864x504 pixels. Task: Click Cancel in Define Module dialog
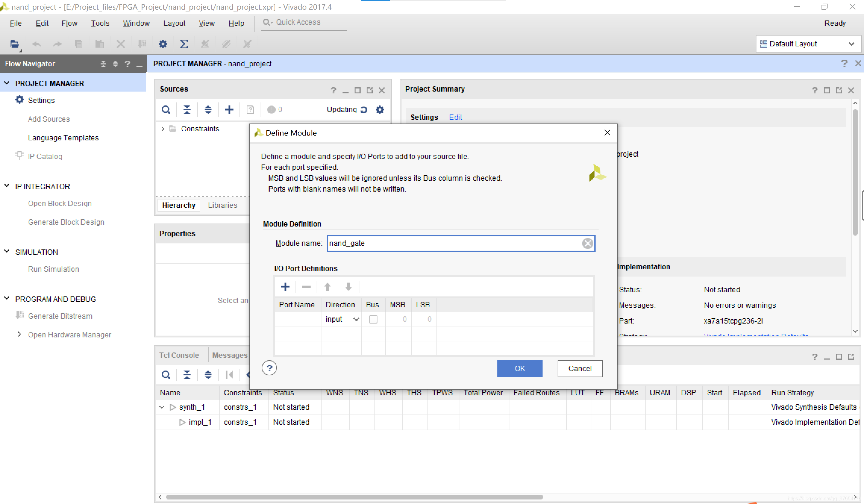point(580,368)
